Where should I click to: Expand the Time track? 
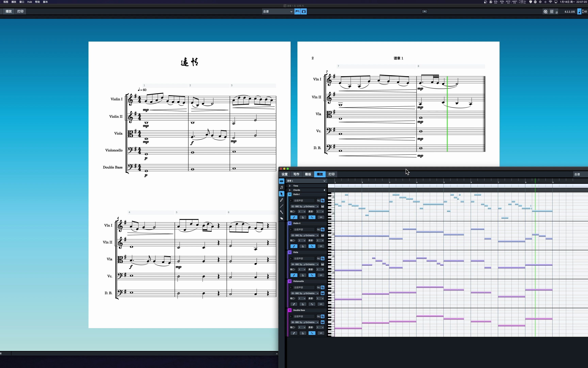(290, 186)
